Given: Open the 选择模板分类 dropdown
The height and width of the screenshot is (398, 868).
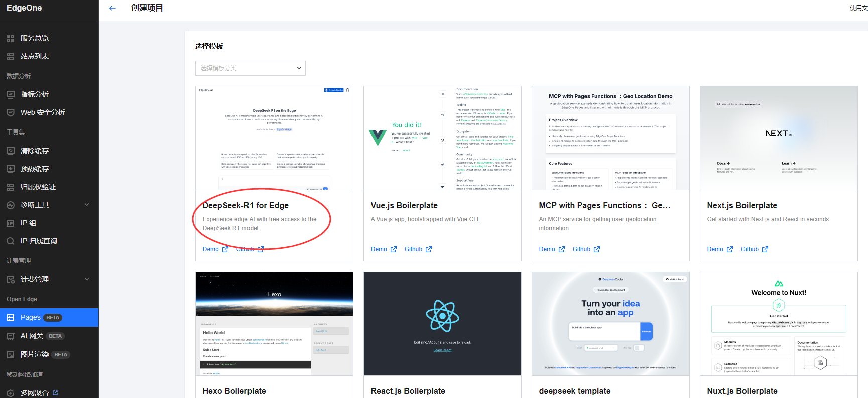Looking at the screenshot, I should (x=250, y=68).
